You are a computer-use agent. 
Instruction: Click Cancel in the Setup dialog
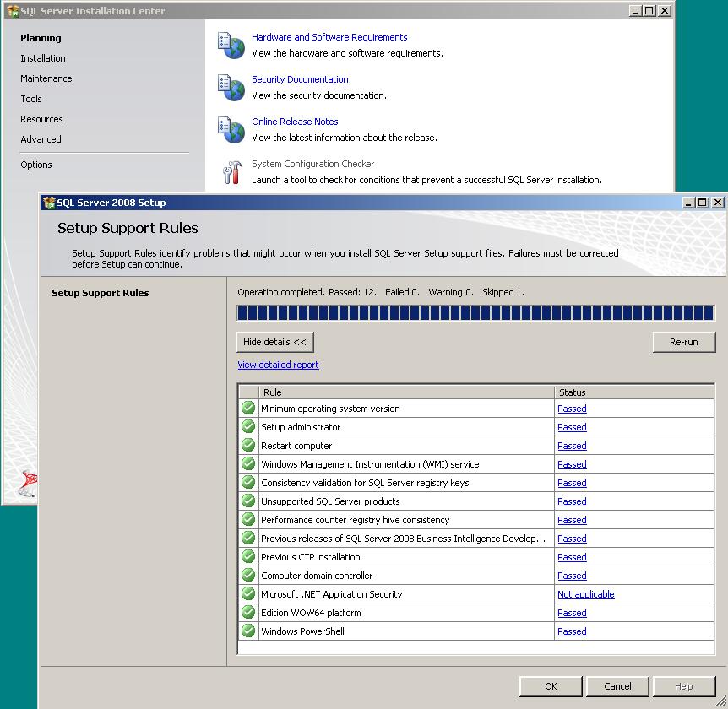click(617, 686)
